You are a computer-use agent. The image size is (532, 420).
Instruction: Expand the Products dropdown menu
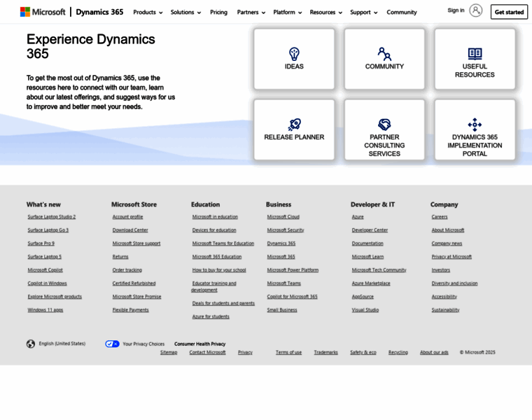tap(148, 12)
